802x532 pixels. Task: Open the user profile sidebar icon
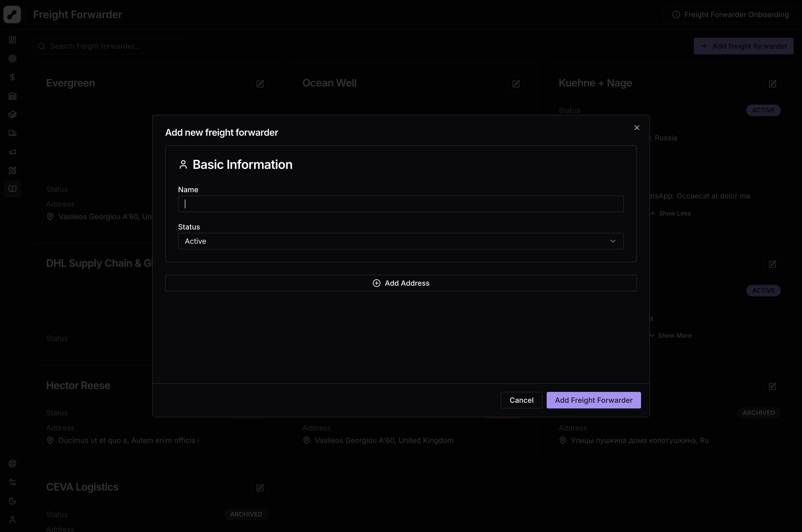[x=12, y=520]
